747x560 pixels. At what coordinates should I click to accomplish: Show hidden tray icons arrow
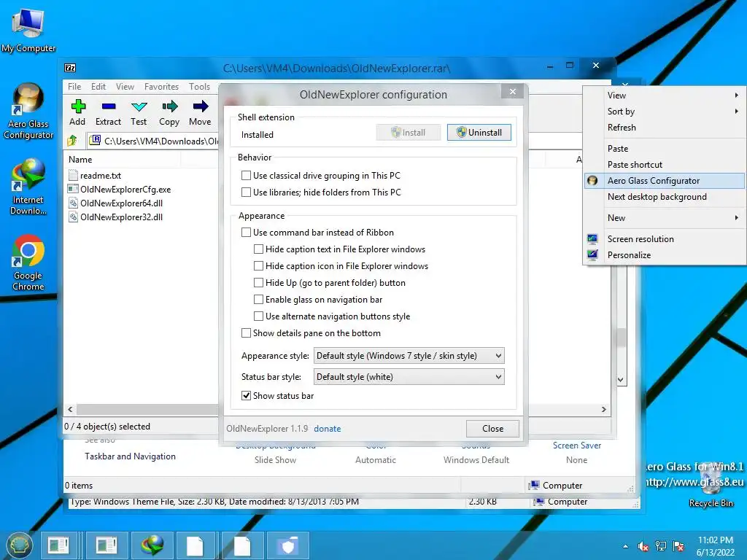[625, 547]
